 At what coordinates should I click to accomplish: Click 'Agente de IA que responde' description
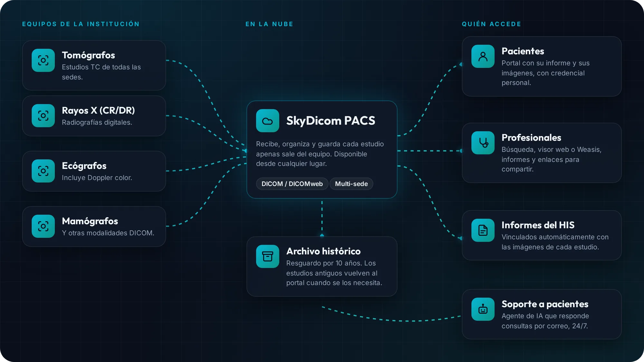click(545, 321)
